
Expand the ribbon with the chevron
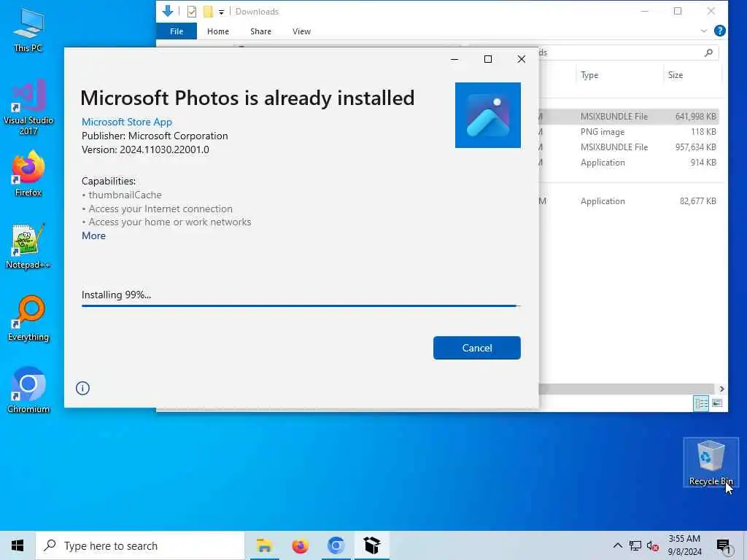coord(704,31)
